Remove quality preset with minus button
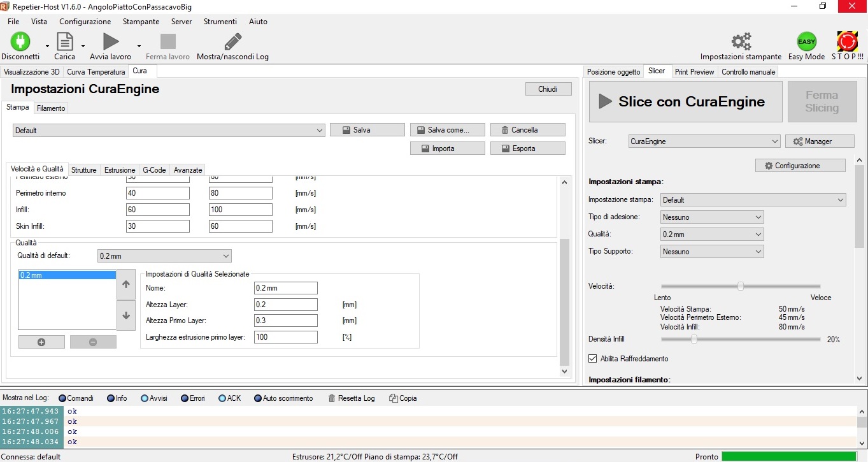This screenshot has width=868, height=462. coord(93,342)
